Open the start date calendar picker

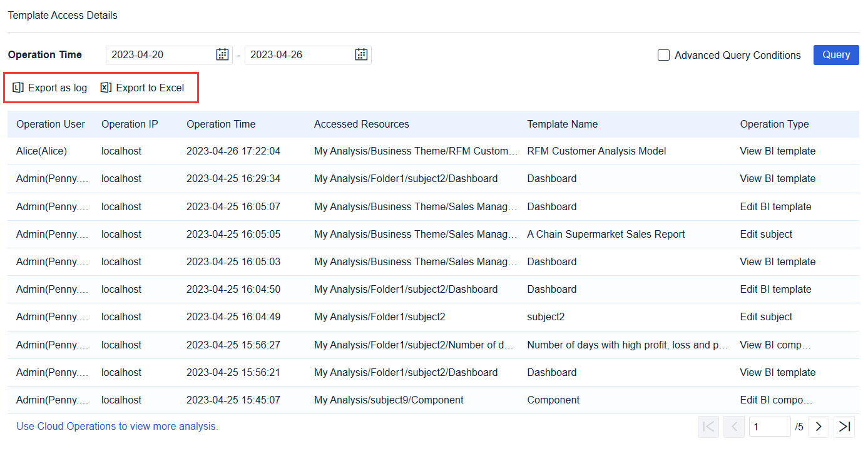pyautogui.click(x=222, y=54)
